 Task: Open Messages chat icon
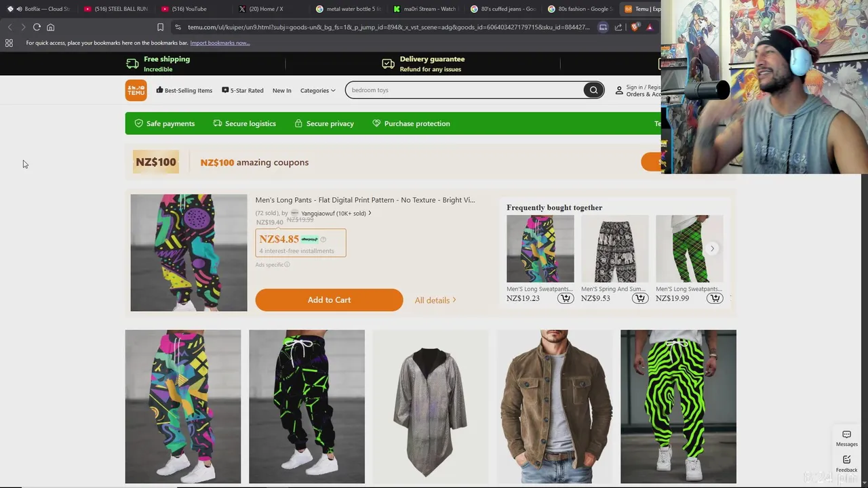pyautogui.click(x=846, y=438)
